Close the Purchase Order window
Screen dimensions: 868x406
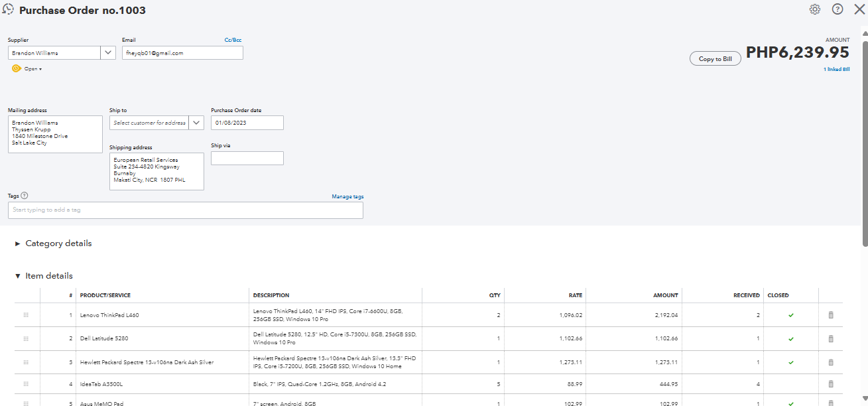pyautogui.click(x=859, y=9)
